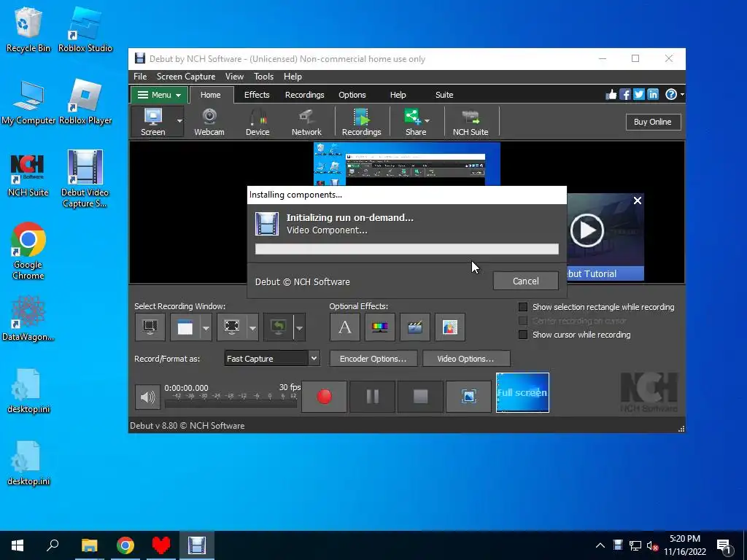Select the Recycle Bin desktop icon
The image size is (747, 560).
28,30
